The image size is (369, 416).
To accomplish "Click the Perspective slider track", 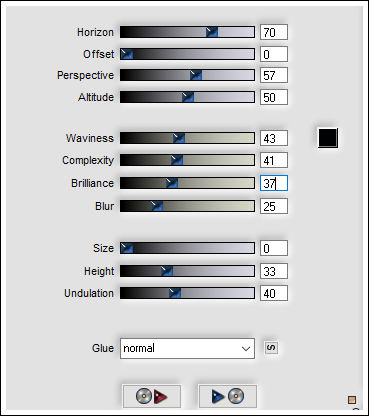I will (187, 75).
